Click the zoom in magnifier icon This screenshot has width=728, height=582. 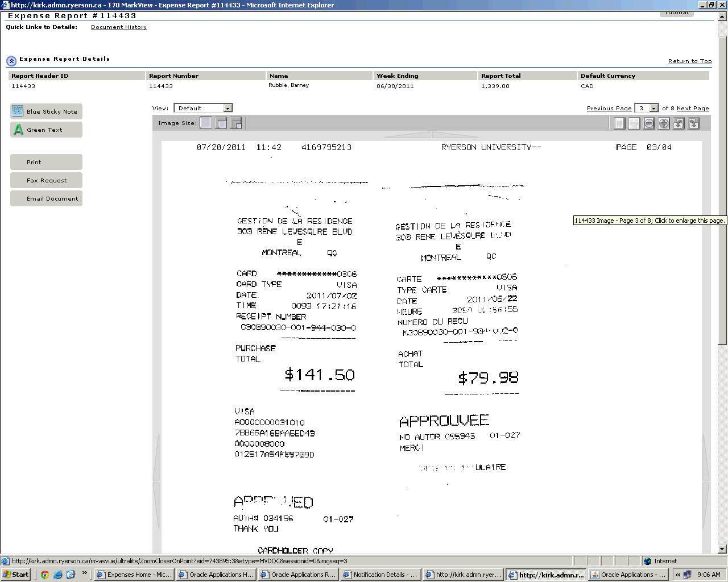664,123
